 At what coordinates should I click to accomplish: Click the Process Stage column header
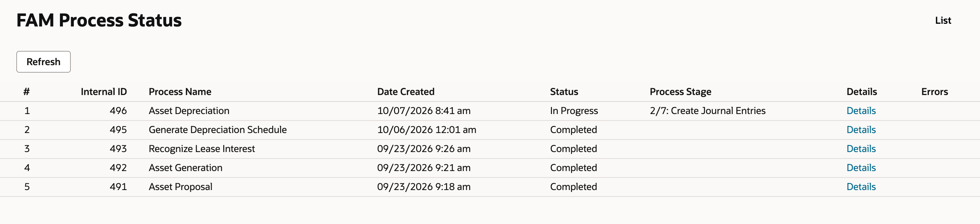[680, 92]
